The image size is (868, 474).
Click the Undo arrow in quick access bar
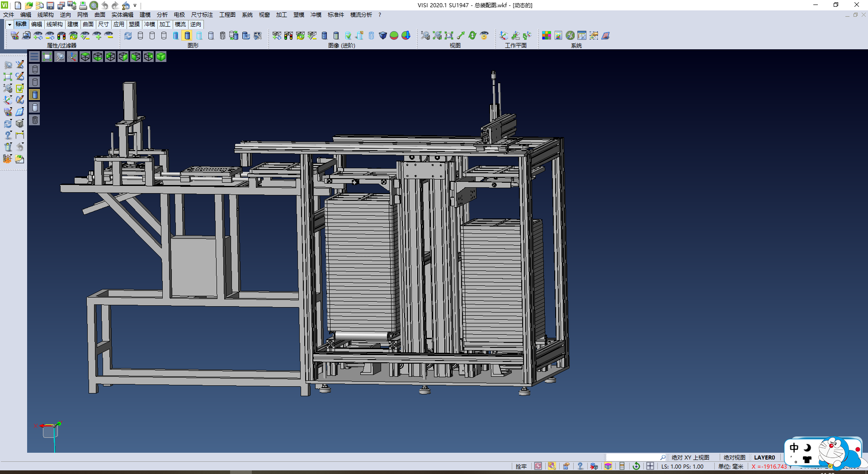(104, 5)
